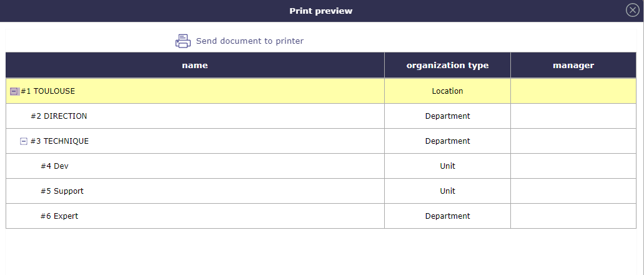Select the #4 Dev unit row

coord(54,166)
